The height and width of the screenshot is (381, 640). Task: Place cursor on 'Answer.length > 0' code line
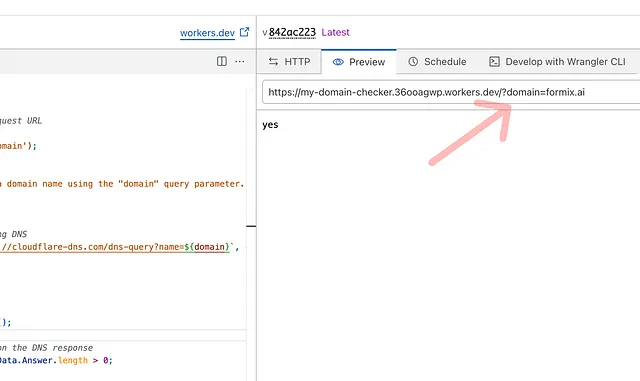coord(56,361)
